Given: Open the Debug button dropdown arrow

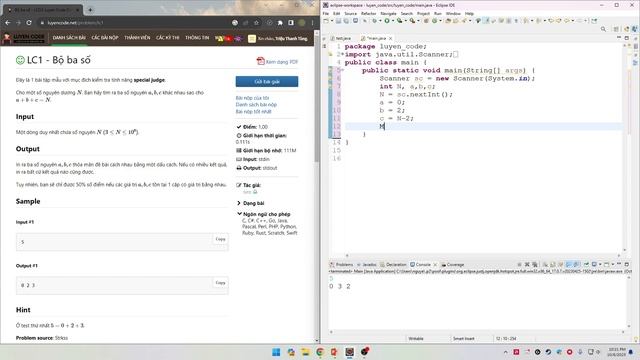Looking at the screenshot, I should coord(380,21).
